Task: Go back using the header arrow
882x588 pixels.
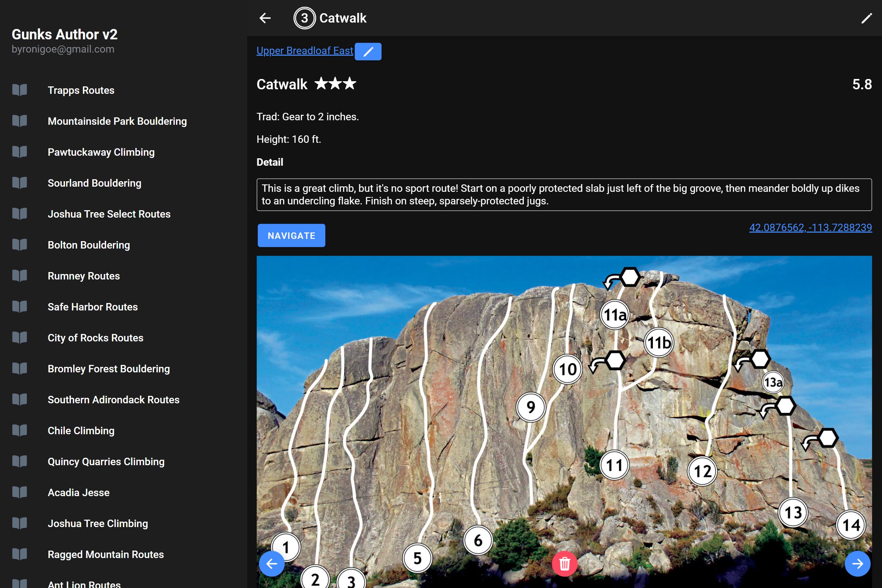Action: (x=265, y=18)
